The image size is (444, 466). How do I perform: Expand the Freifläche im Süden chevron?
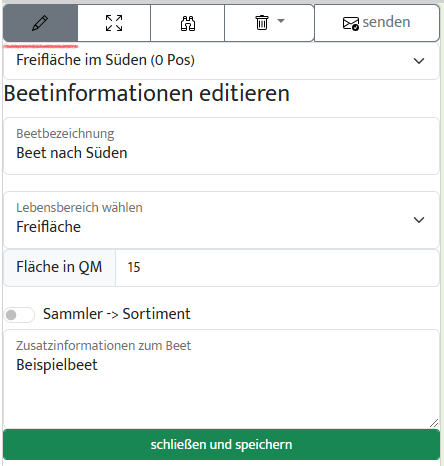(x=419, y=61)
